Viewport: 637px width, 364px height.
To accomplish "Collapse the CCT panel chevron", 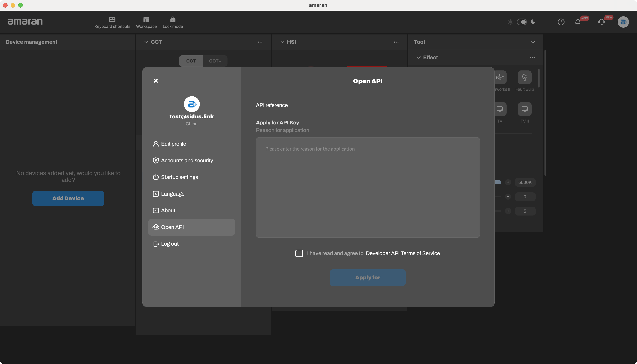I will pos(146,42).
